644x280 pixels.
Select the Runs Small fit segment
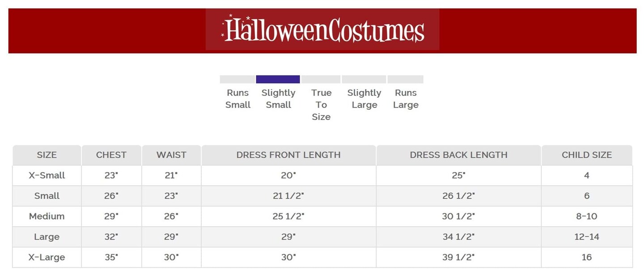237,79
